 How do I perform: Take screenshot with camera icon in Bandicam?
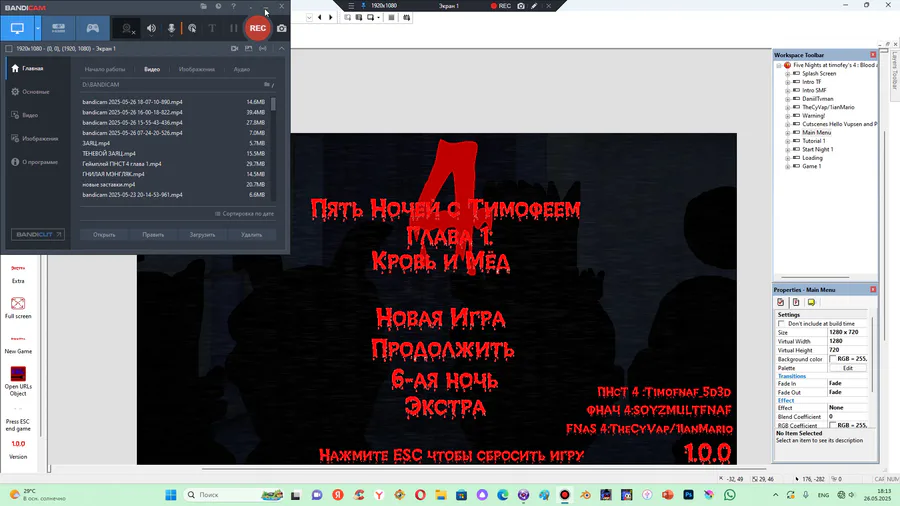(x=281, y=28)
